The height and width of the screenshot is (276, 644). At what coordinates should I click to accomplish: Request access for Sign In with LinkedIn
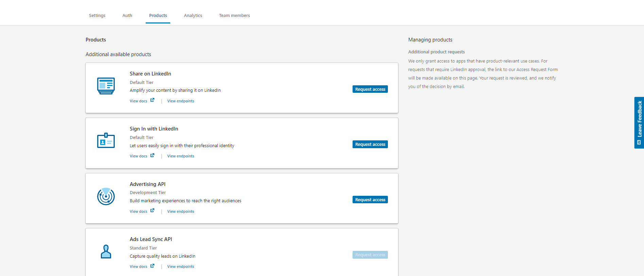coord(370,144)
